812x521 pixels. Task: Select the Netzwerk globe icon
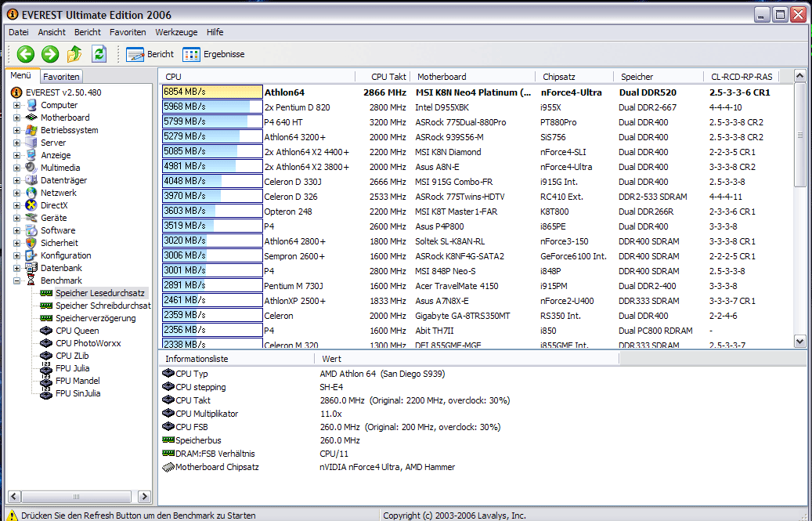[31, 193]
